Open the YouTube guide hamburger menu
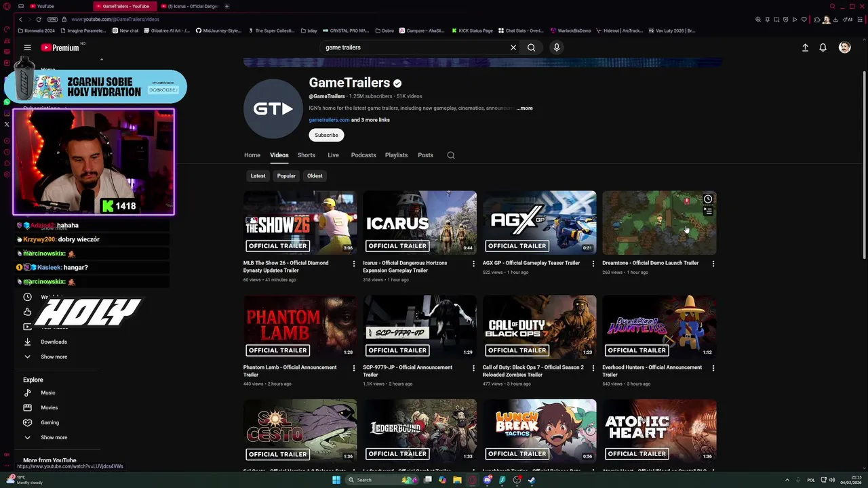Image resolution: width=868 pixels, height=488 pixels. click(27, 47)
